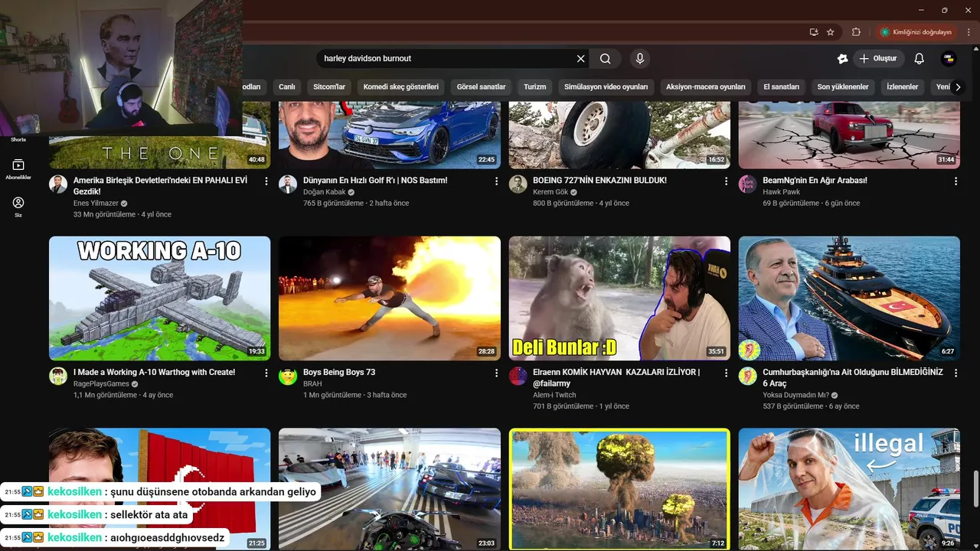Open options for Boys Being Boys 73

coord(496,373)
